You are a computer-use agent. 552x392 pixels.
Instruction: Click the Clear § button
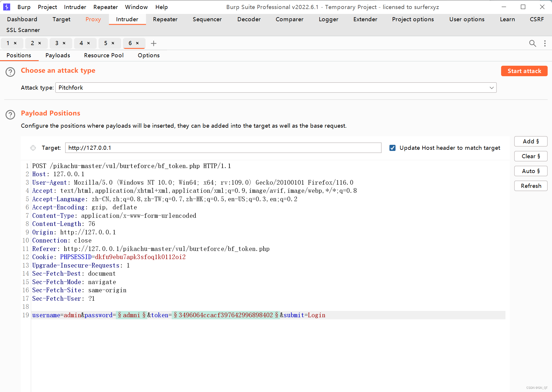pos(531,156)
